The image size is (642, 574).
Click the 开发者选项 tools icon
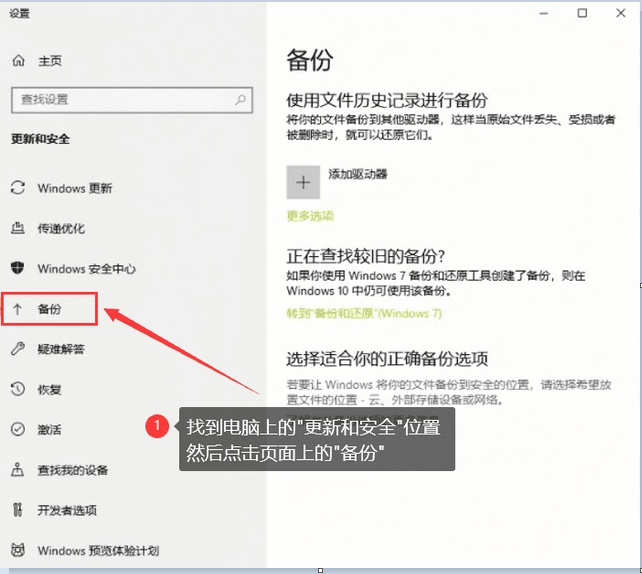[x=17, y=509]
